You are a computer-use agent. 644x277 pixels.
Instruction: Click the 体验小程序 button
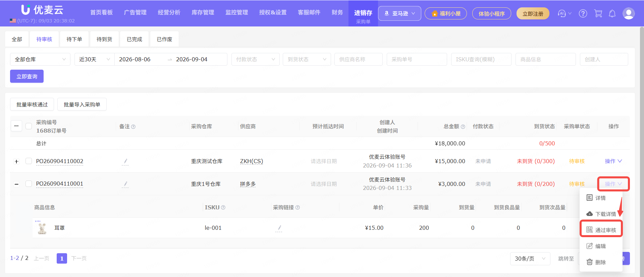(491, 14)
